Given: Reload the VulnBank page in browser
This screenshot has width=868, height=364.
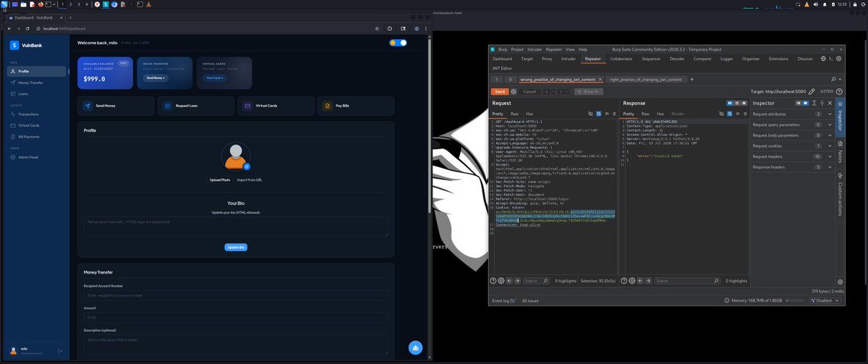Looking at the screenshot, I should 27,28.
